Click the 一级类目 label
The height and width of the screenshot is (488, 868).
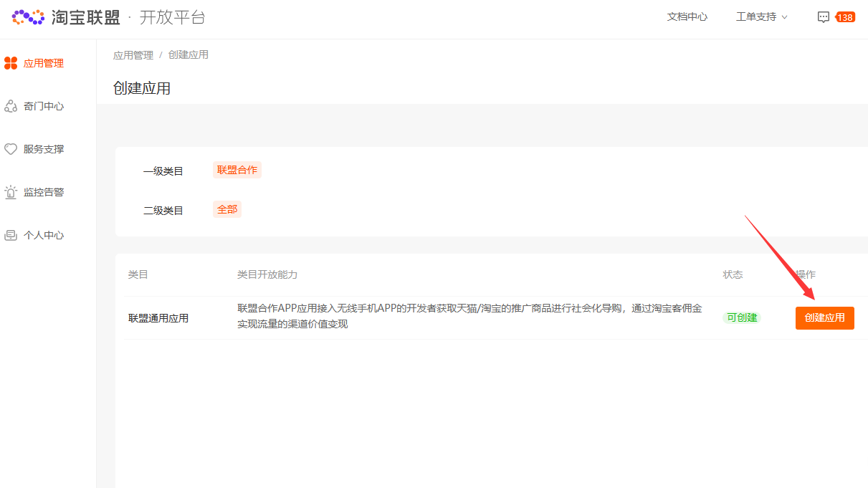point(163,171)
